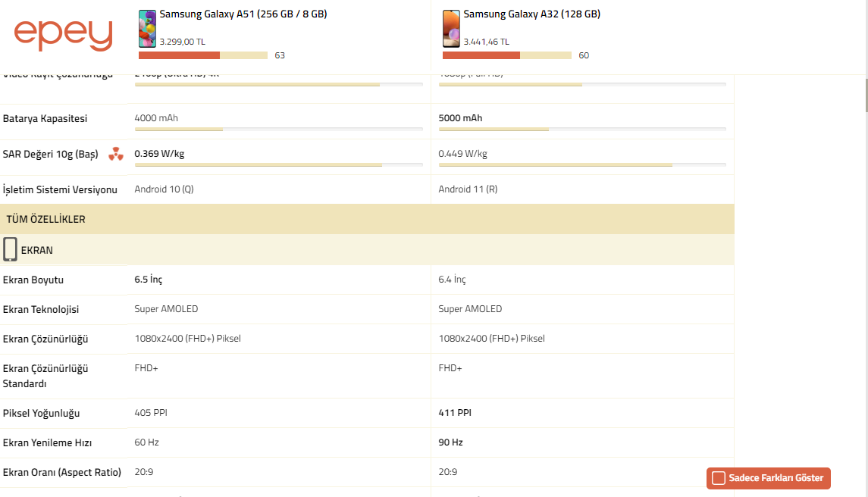Select the 0.369 W/kg SAR value
868x497 pixels.
coord(159,154)
